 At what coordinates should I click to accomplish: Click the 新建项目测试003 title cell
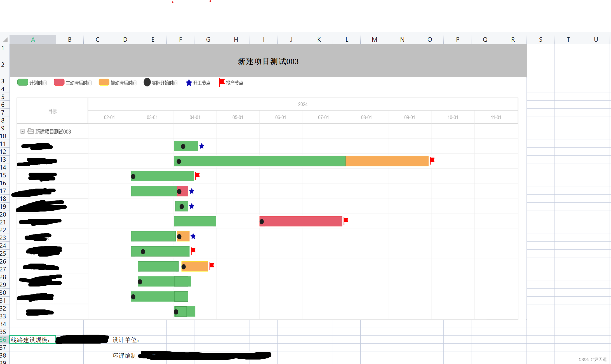click(x=268, y=61)
